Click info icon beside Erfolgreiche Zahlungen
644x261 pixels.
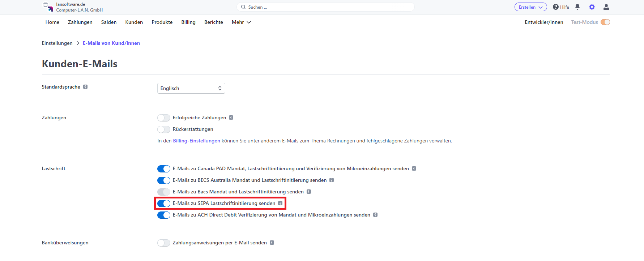[x=231, y=117]
